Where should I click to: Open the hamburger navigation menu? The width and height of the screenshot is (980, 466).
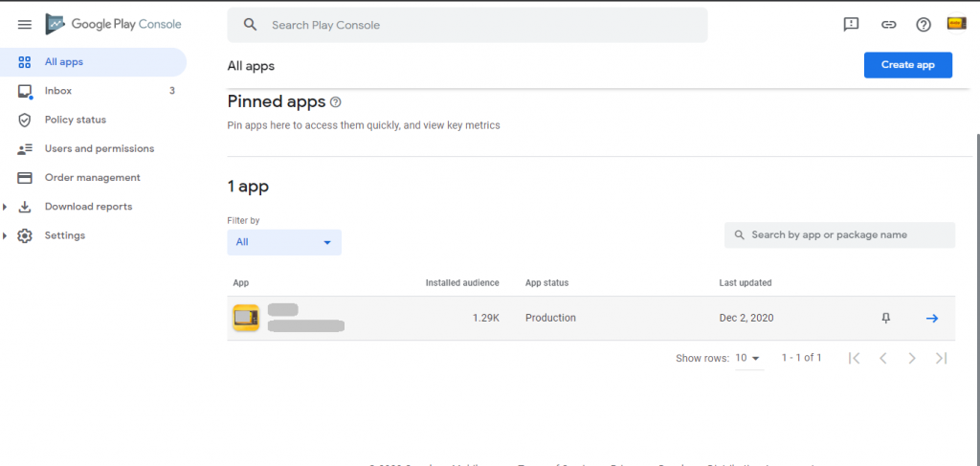pyautogui.click(x=25, y=25)
